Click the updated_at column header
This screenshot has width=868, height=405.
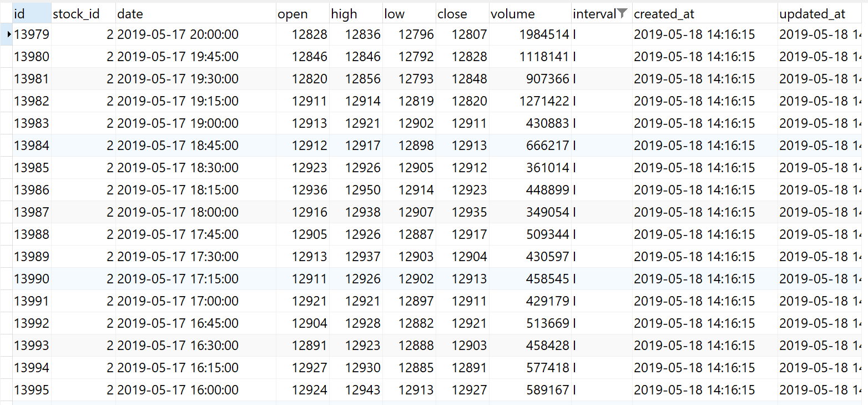pyautogui.click(x=820, y=14)
